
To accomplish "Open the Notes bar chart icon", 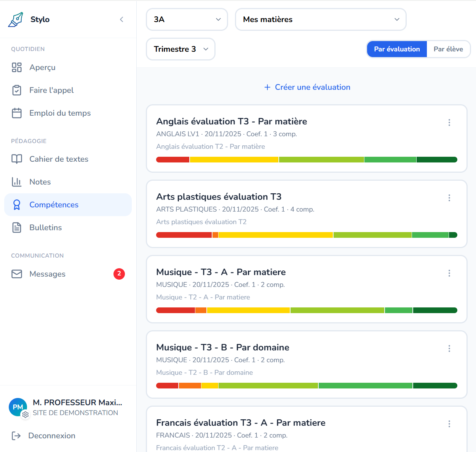I will point(17,182).
